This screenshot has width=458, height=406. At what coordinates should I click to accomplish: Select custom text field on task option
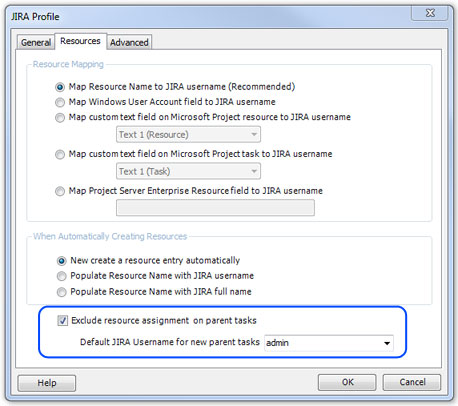[x=60, y=154]
